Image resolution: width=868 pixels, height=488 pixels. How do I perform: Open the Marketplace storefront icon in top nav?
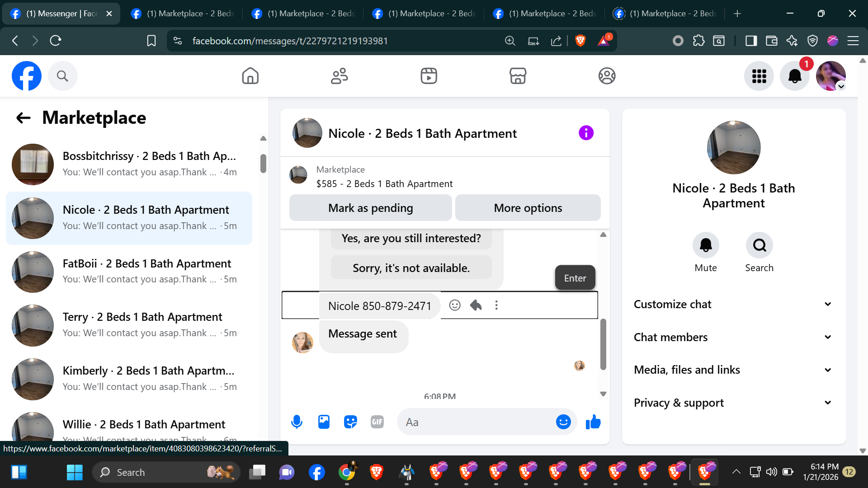(518, 76)
